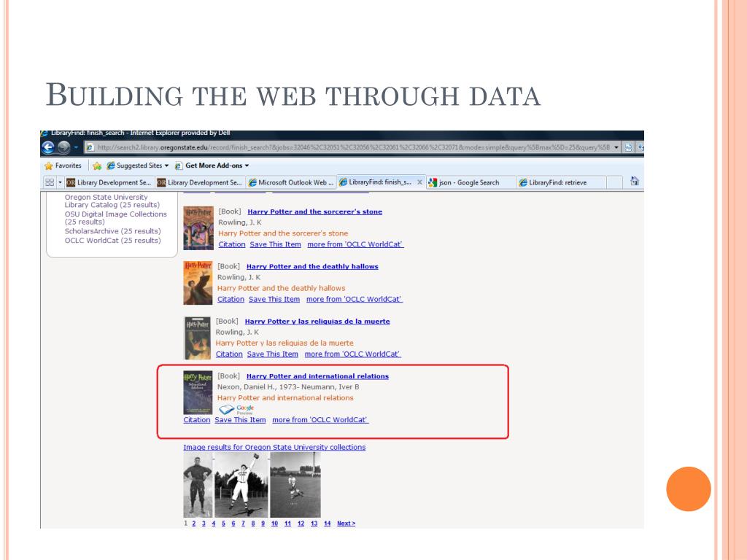Open Harry Potter and international relations title
This screenshot has width=747, height=560.
pyautogui.click(x=318, y=376)
